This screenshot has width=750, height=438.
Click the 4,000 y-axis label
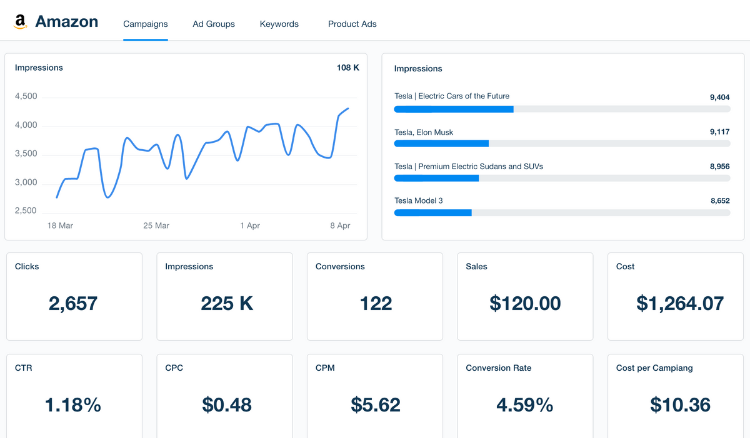click(26, 125)
